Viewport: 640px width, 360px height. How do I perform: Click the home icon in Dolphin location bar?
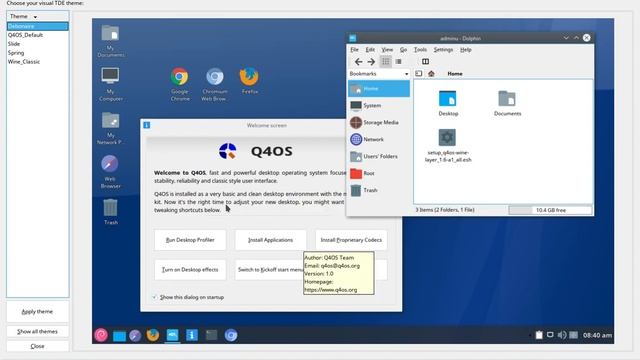(431, 73)
